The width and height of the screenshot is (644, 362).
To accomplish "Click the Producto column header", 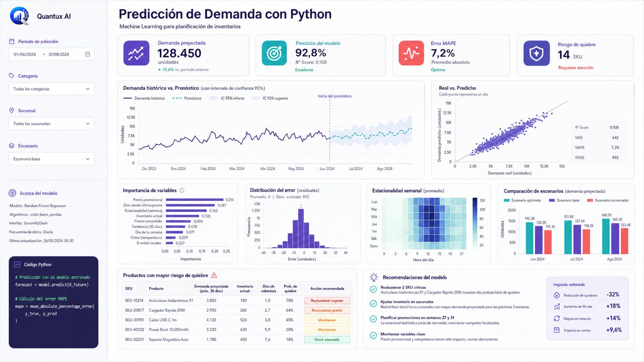I will pos(156,288).
